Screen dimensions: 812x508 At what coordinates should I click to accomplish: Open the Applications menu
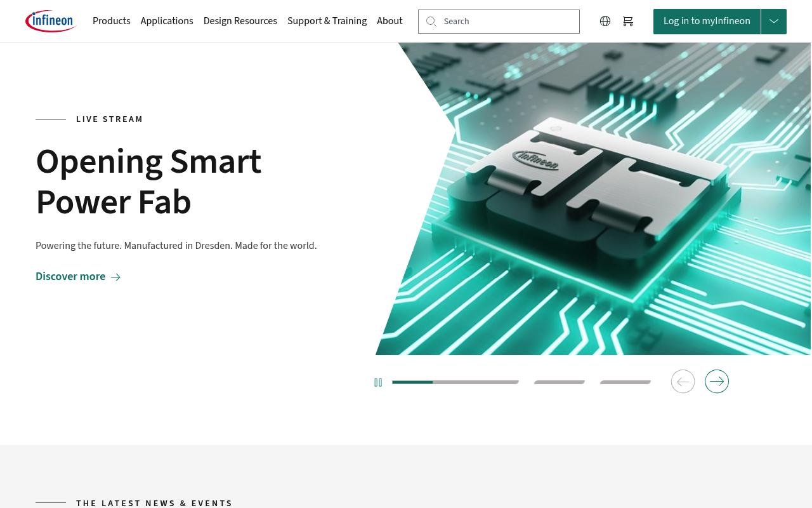(x=167, y=21)
